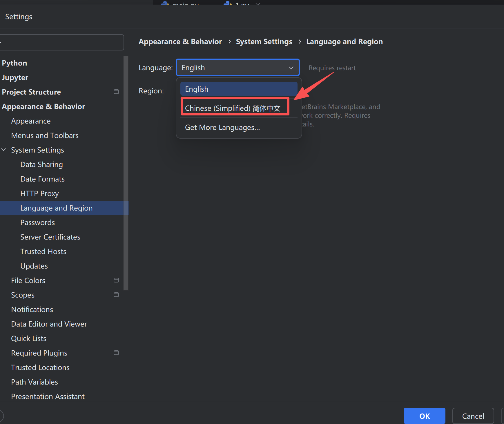Click the Cancel button
Screen dimensions: 504x424
[473, 416]
